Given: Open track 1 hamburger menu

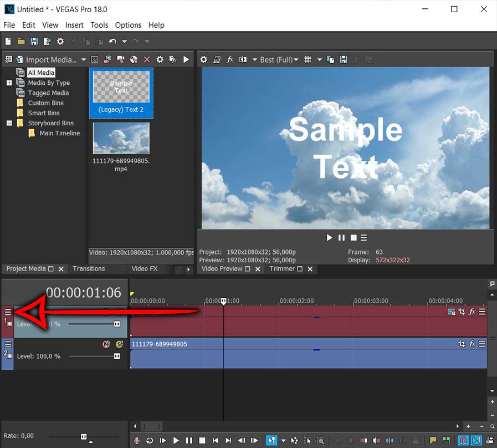Looking at the screenshot, I should coord(8,312).
